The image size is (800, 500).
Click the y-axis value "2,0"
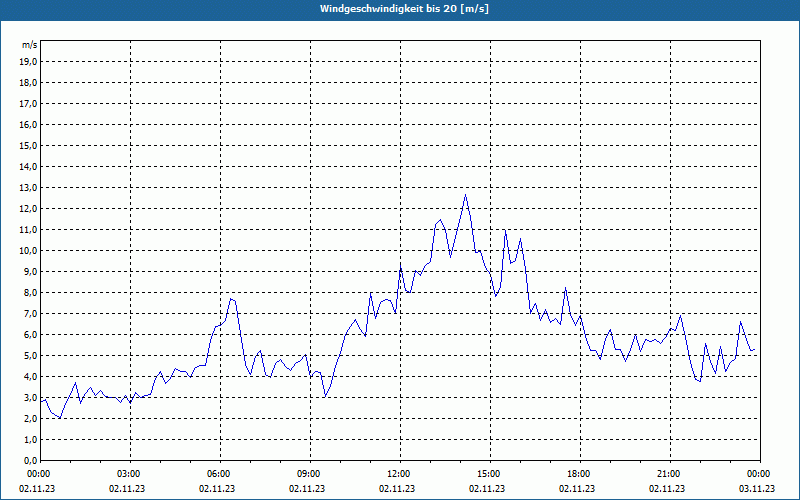pyautogui.click(x=31, y=419)
